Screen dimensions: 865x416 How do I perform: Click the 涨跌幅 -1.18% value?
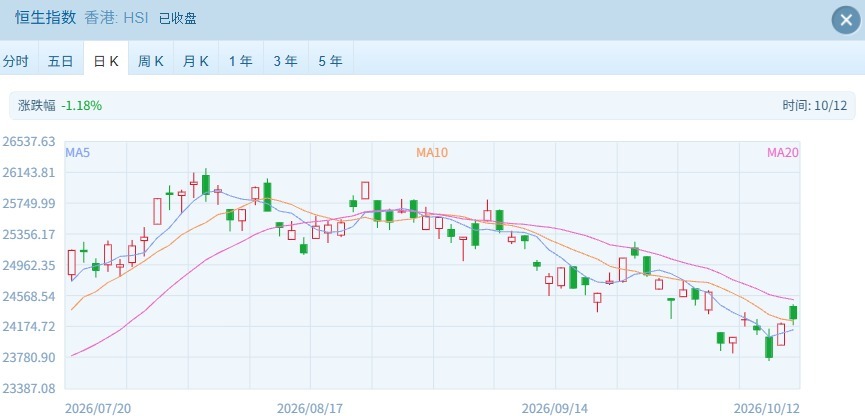click(82, 106)
